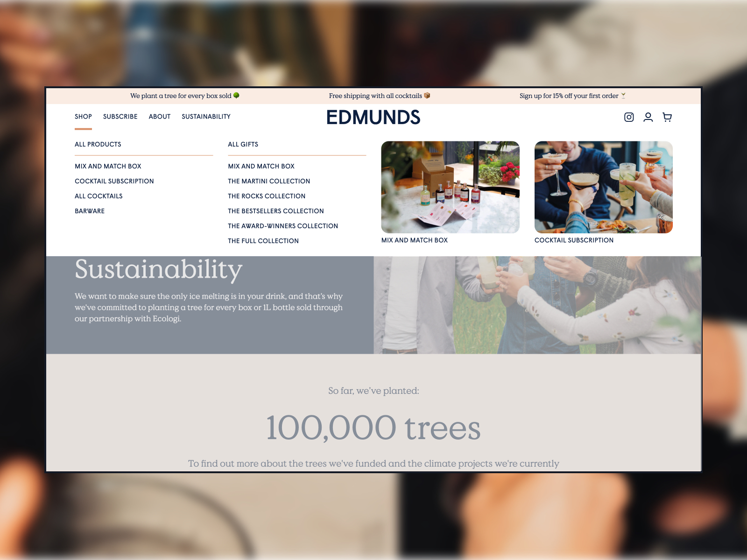Screen dimensions: 747x560
Task: Choose THE AWARD-WINNERS COLLECTION link
Action: (283, 226)
